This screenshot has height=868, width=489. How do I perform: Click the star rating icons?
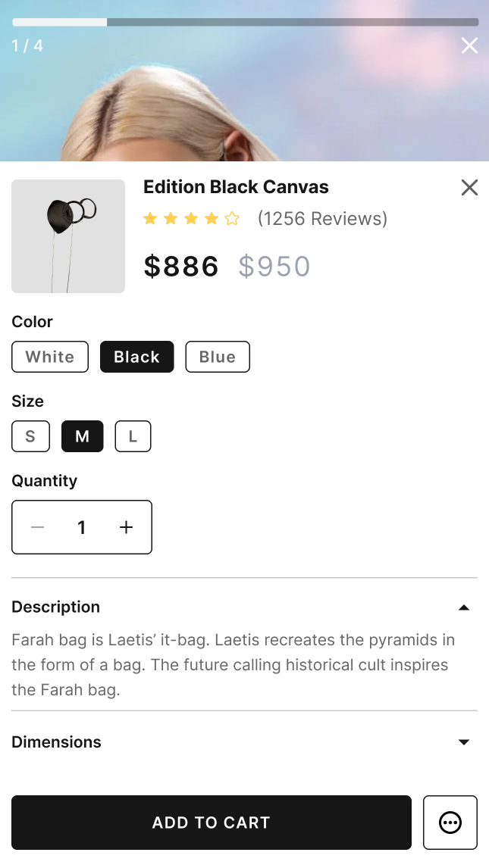pyautogui.click(x=191, y=219)
